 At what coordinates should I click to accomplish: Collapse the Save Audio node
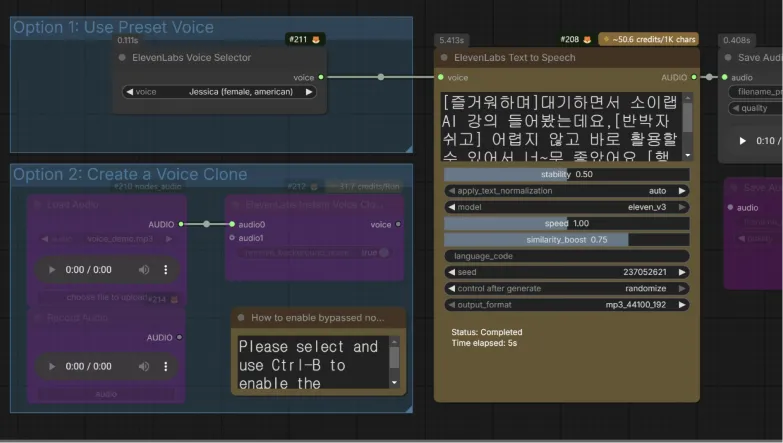[x=728, y=57]
